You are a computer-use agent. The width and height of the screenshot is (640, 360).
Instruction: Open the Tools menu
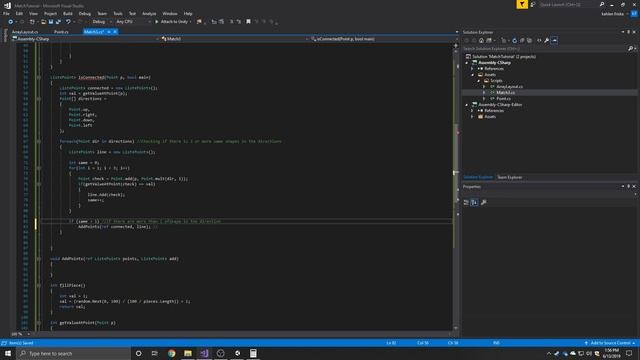118,13
